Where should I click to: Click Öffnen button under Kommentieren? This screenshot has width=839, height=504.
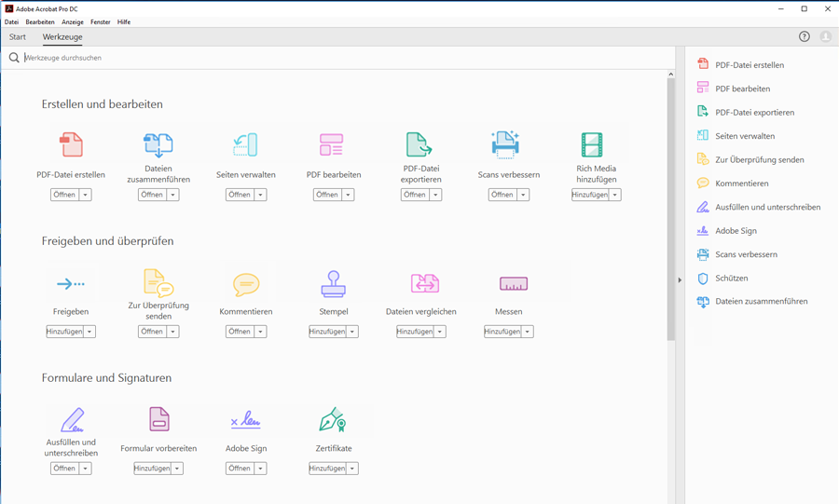pos(240,332)
